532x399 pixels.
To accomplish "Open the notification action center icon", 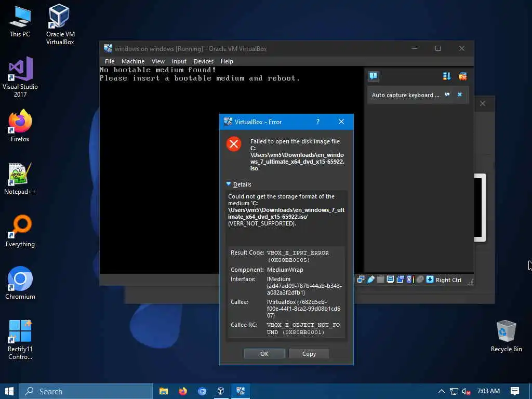I will point(515,391).
